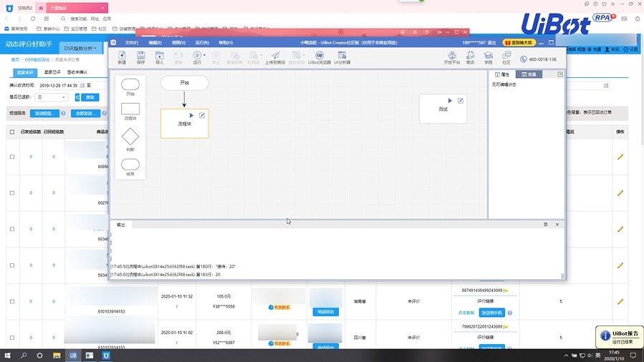
Task: Select the 判断 diamond in the palette
Action: click(130, 137)
